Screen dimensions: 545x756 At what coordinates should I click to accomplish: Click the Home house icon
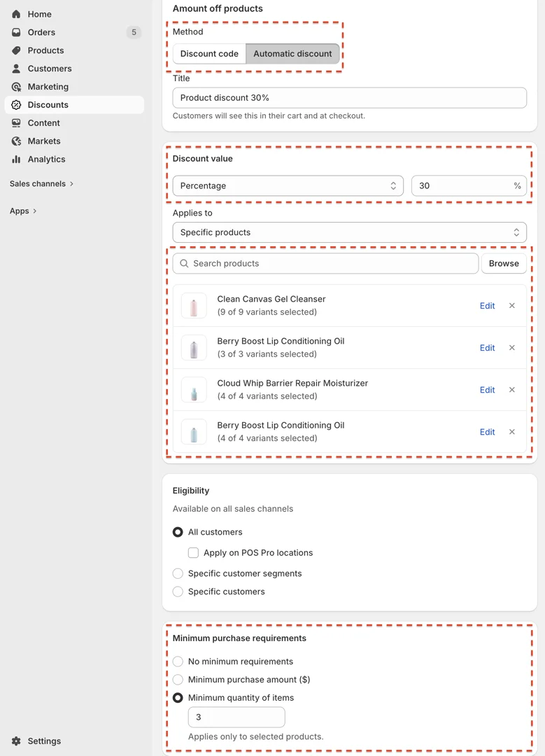click(x=16, y=14)
